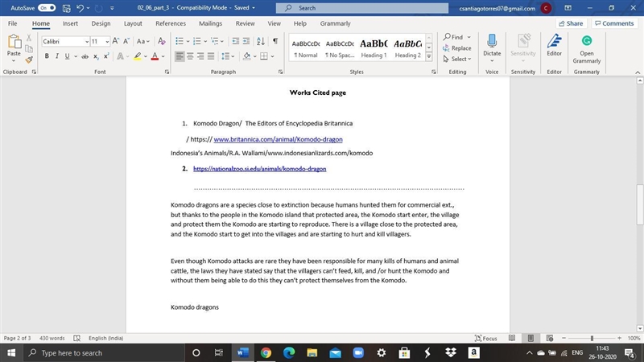Apply subscript formatting

(x=96, y=56)
